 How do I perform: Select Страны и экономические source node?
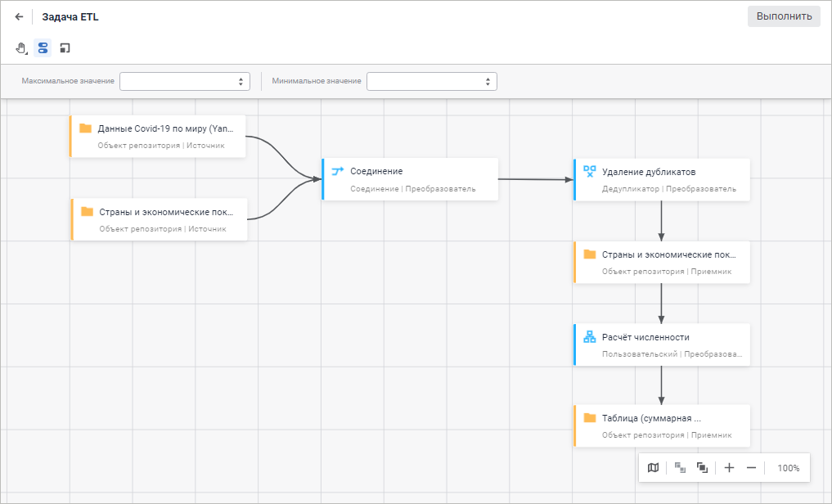click(x=160, y=219)
